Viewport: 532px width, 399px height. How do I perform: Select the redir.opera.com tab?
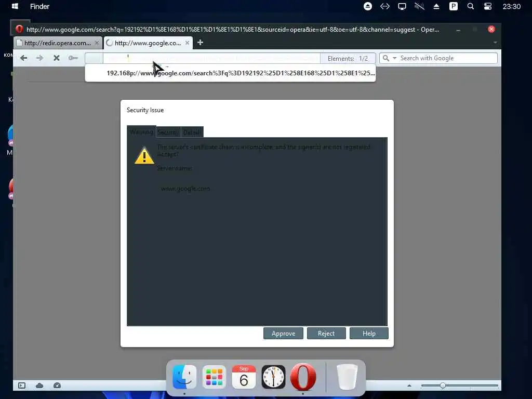pyautogui.click(x=57, y=43)
